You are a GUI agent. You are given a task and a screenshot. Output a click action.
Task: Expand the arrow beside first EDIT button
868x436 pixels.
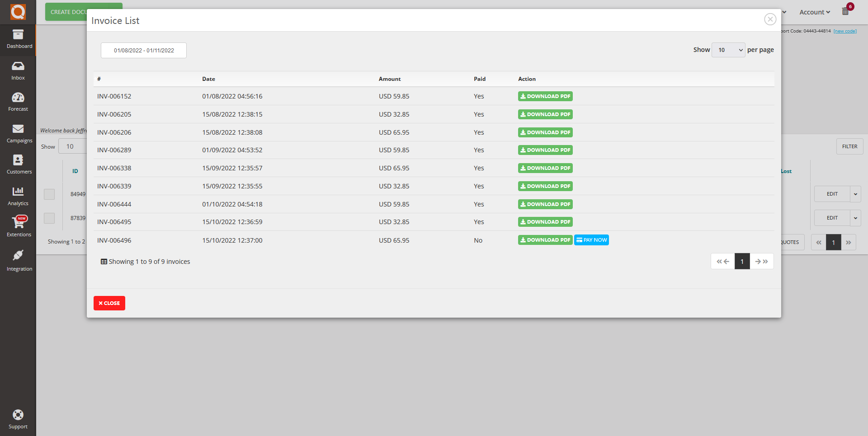tap(855, 194)
